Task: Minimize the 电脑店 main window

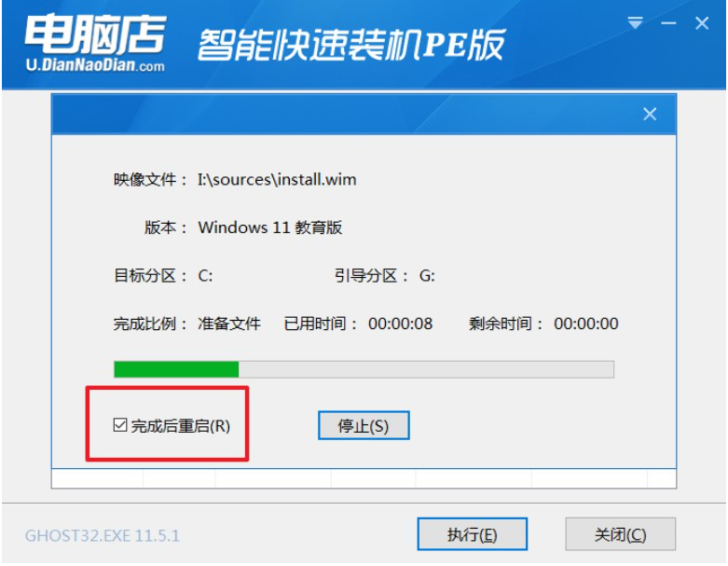Action: tap(668, 22)
